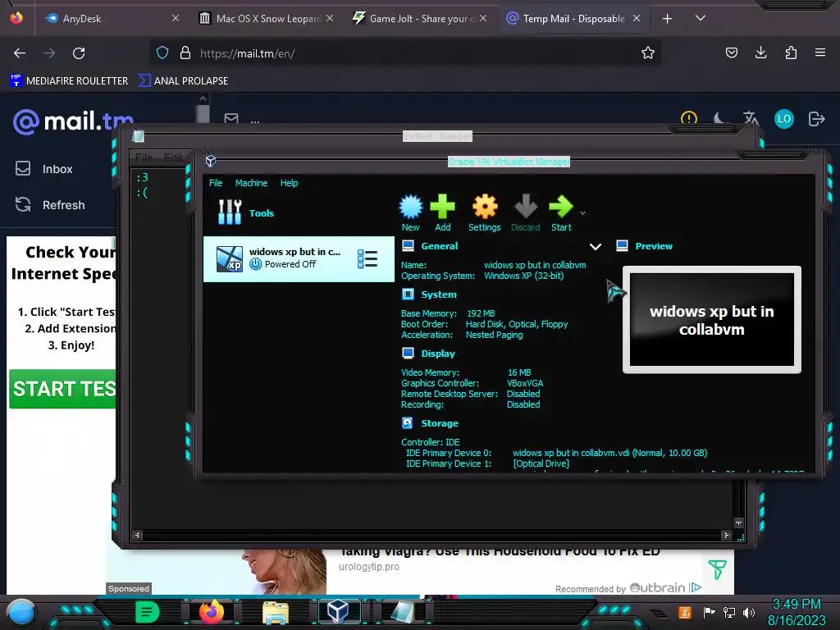Switch to the AnyDesk browser tab

click(112, 18)
